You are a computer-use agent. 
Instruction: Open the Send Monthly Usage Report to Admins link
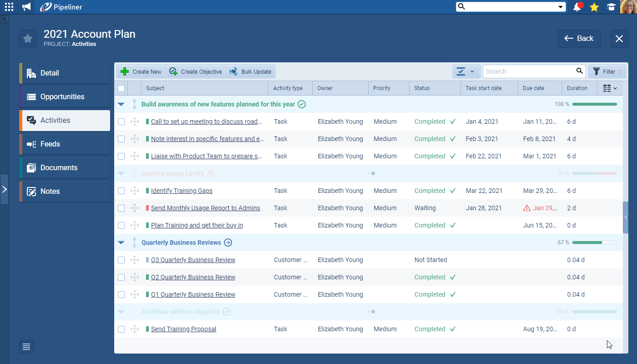204,208
